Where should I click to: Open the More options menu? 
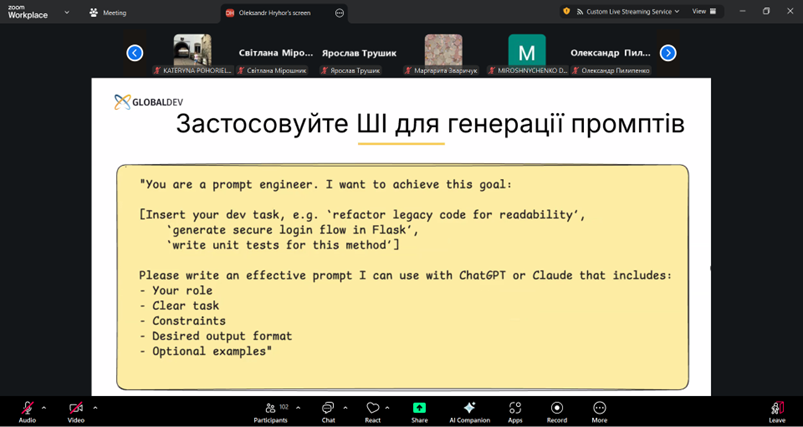(599, 409)
